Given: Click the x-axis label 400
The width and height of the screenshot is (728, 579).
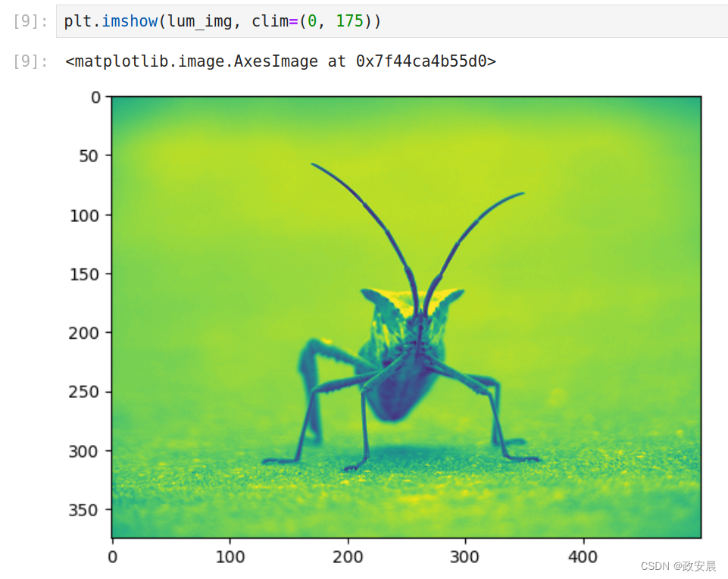Looking at the screenshot, I should click(x=583, y=556).
